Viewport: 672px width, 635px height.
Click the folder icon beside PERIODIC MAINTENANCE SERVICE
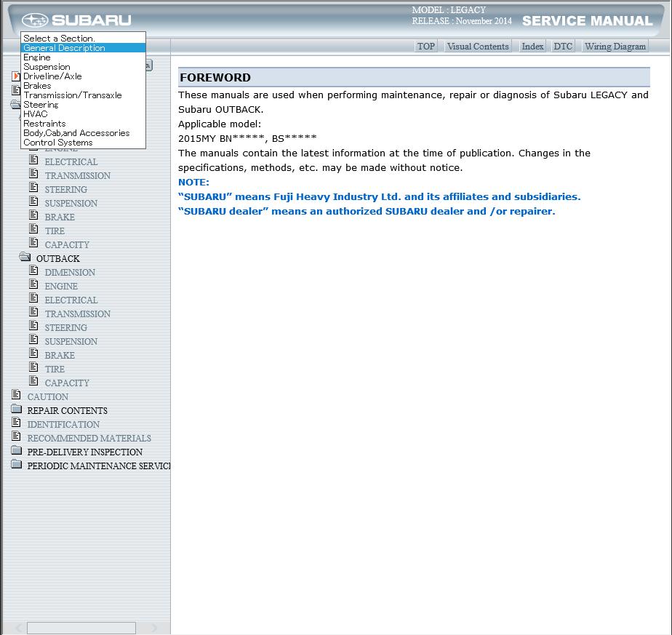pos(16,464)
